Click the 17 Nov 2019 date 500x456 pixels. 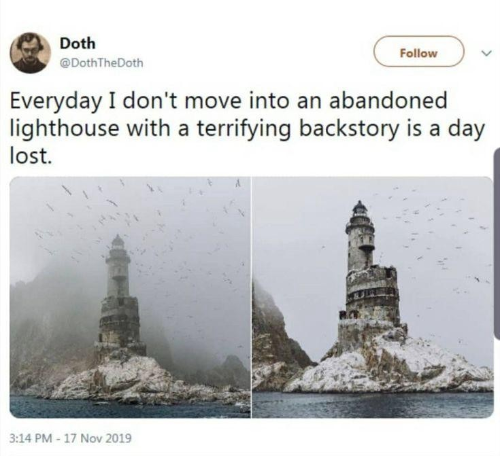pyautogui.click(x=97, y=438)
